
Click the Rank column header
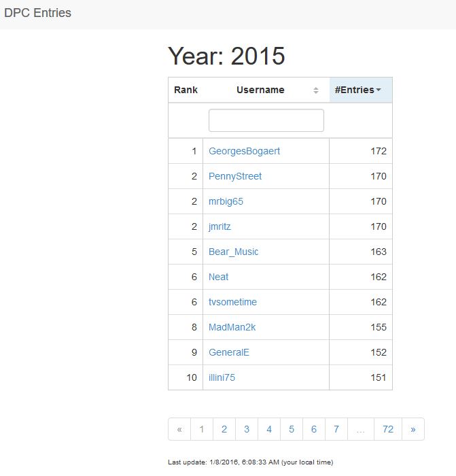(186, 90)
